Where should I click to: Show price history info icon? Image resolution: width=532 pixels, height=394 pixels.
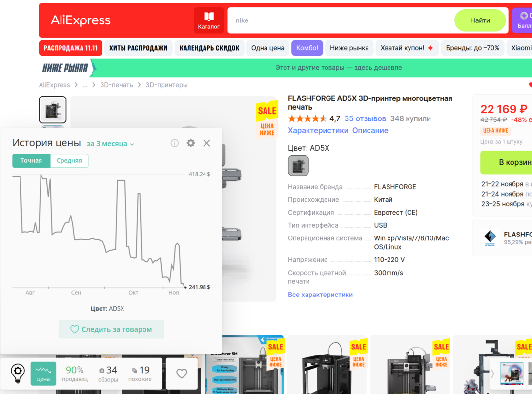[174, 143]
